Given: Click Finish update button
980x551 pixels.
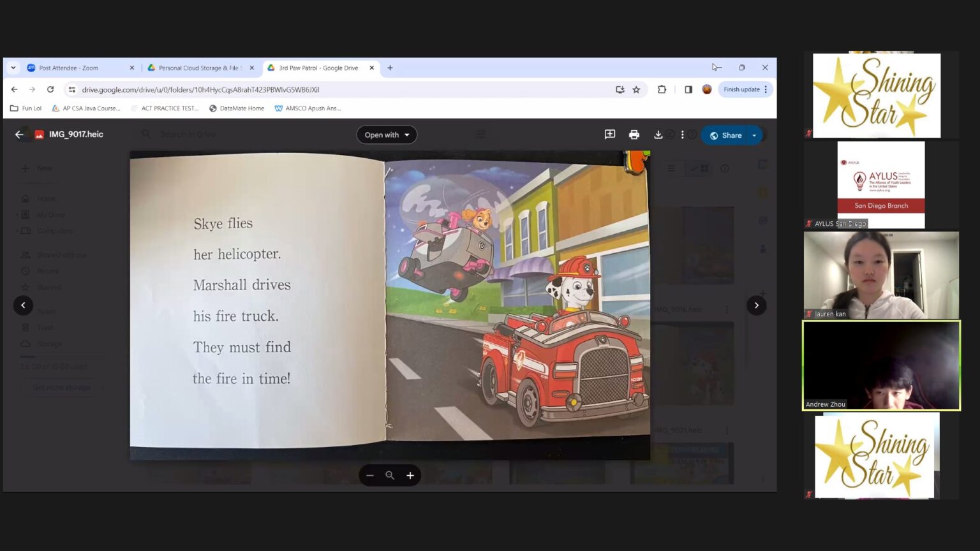Looking at the screenshot, I should click(x=745, y=89).
